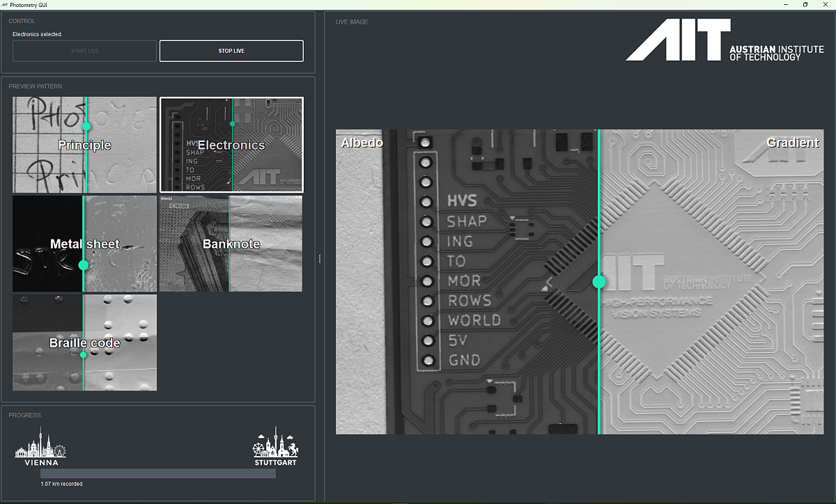Click the Electronics thumbnail's slider dot
The image size is (836, 504).
point(233,124)
